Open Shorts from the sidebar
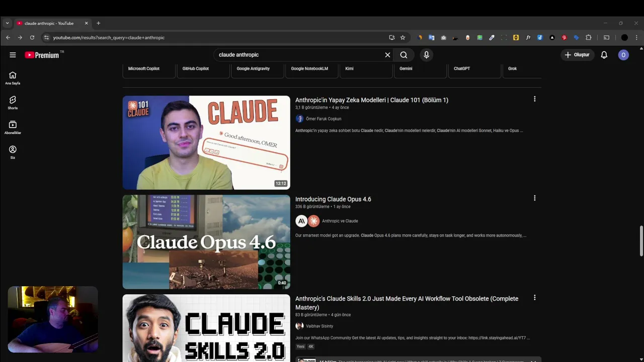Image resolution: width=644 pixels, height=362 pixels. pyautogui.click(x=13, y=103)
